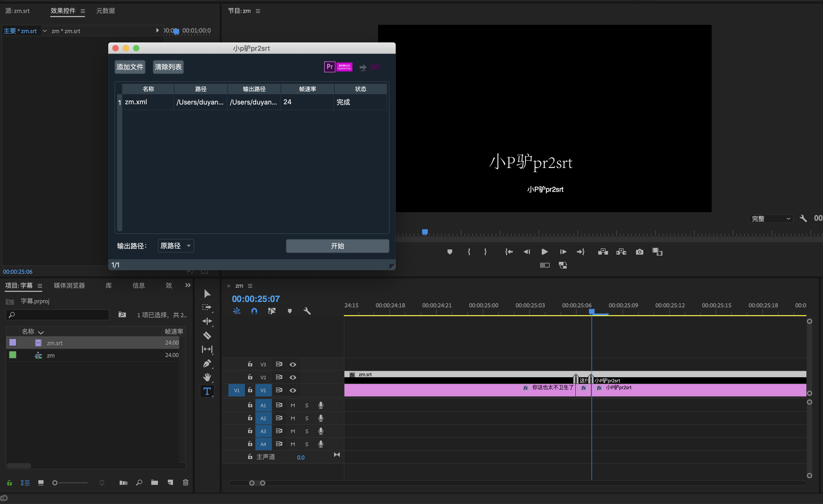Toggle project writable lock icon
The width and height of the screenshot is (823, 504).
9,483
